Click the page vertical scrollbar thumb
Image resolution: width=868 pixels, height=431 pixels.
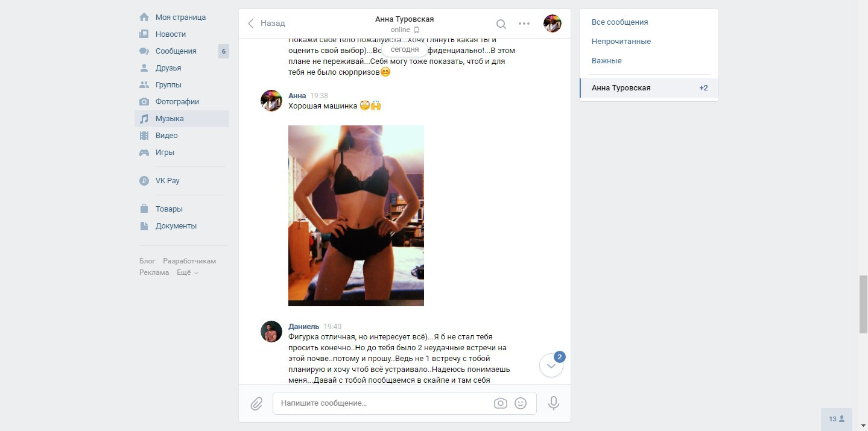pos(863,304)
